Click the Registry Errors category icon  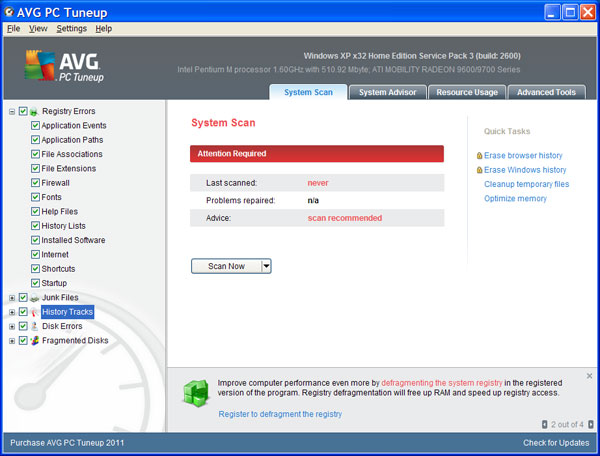34,112
